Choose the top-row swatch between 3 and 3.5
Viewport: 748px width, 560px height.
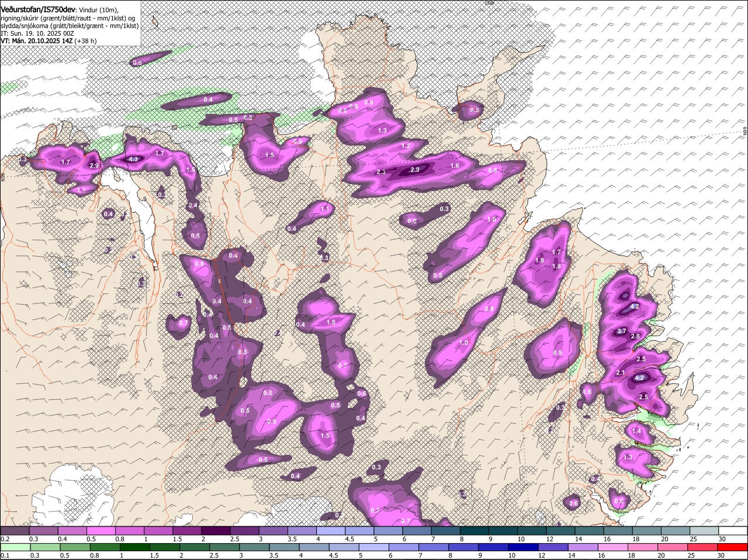[273, 531]
